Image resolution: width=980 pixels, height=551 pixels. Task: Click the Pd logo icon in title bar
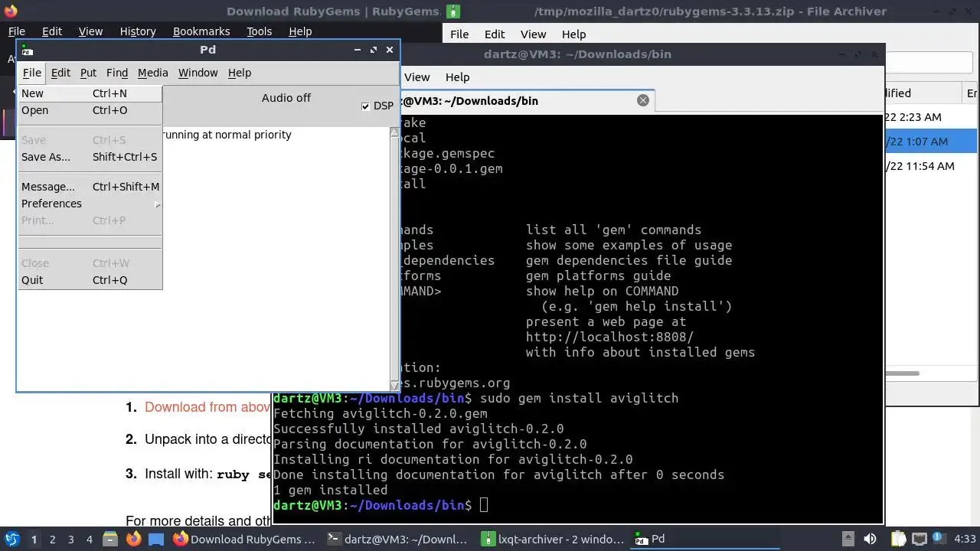(x=27, y=50)
